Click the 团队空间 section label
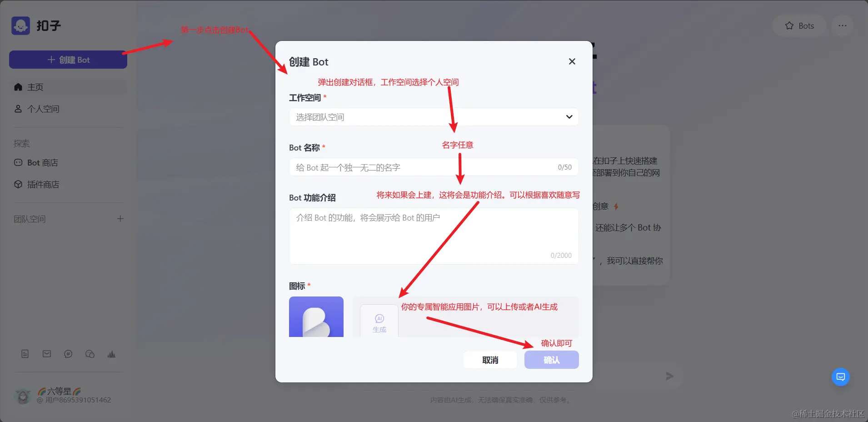 pos(30,219)
